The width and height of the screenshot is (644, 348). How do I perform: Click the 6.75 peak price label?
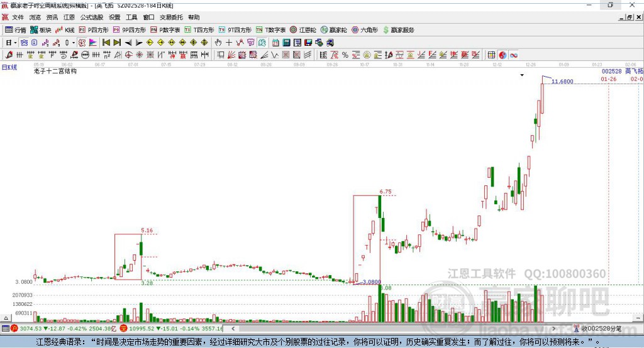click(386, 192)
